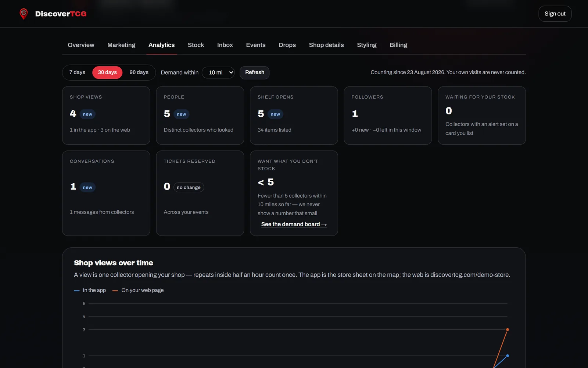Click the Waiting for your stock card
The height and width of the screenshot is (368, 588).
tap(482, 116)
